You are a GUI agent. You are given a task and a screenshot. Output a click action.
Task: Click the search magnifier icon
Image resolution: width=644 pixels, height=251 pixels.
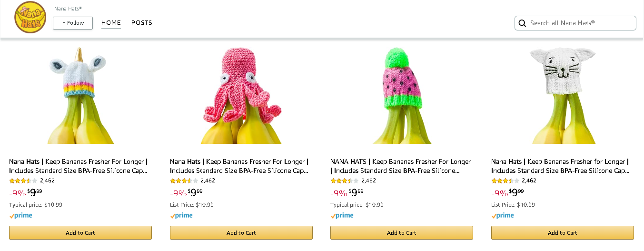pyautogui.click(x=522, y=23)
